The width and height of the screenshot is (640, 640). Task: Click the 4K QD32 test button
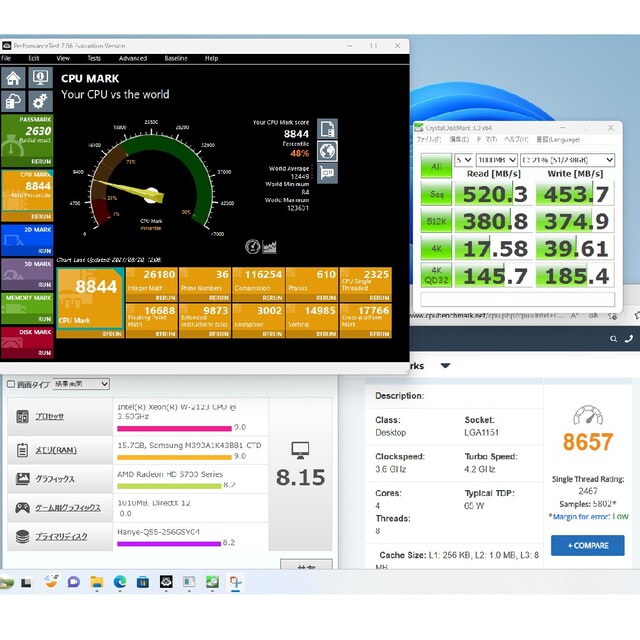pyautogui.click(x=436, y=276)
